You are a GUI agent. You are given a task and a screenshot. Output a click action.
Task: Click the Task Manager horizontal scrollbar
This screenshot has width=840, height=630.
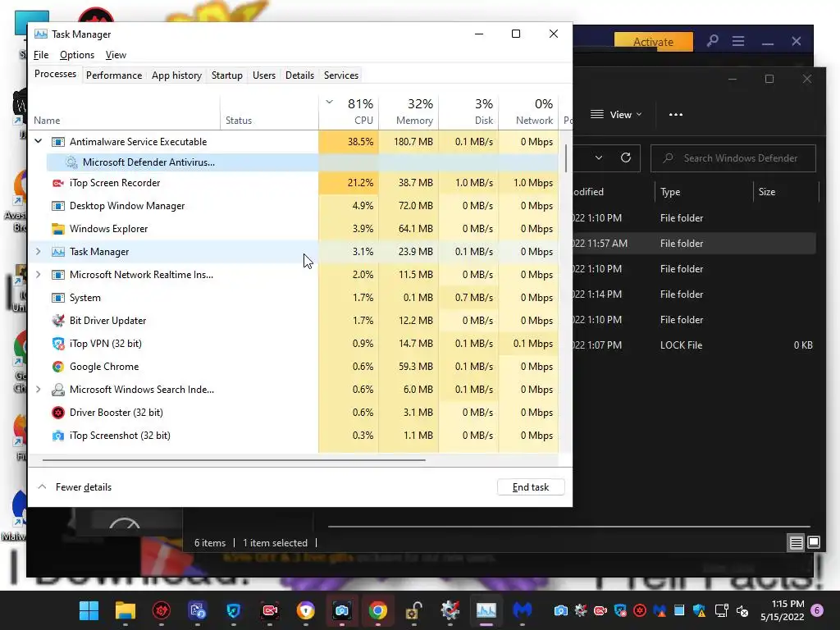click(x=234, y=459)
